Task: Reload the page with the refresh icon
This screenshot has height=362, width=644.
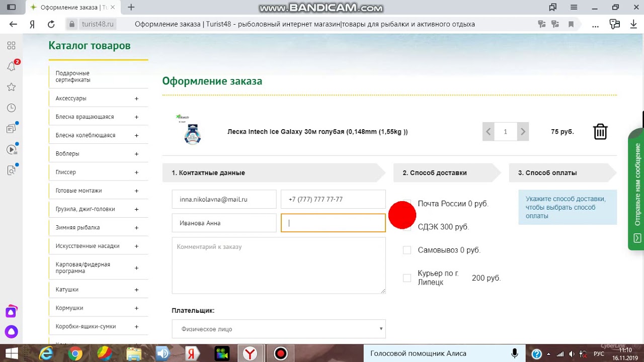Action: [x=51, y=24]
